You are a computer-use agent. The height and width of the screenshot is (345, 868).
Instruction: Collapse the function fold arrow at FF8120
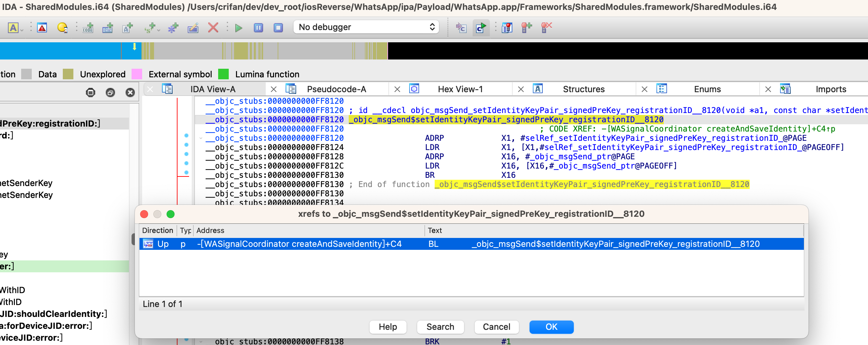coord(201,138)
